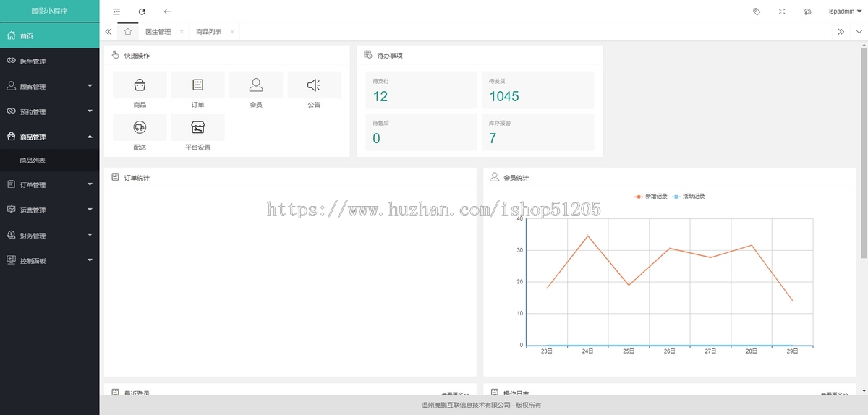This screenshot has height=415, width=868.
Task: Open 医生管理 in the sidebar
Action: 50,61
